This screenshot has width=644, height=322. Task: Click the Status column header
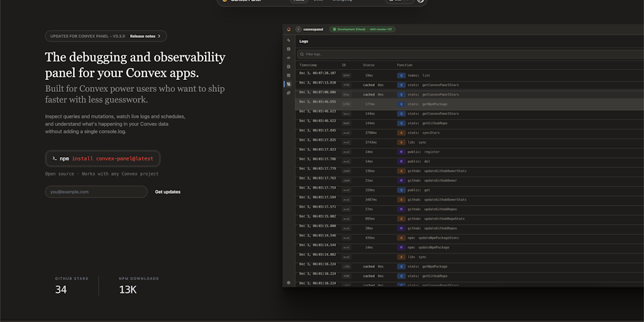369,65
